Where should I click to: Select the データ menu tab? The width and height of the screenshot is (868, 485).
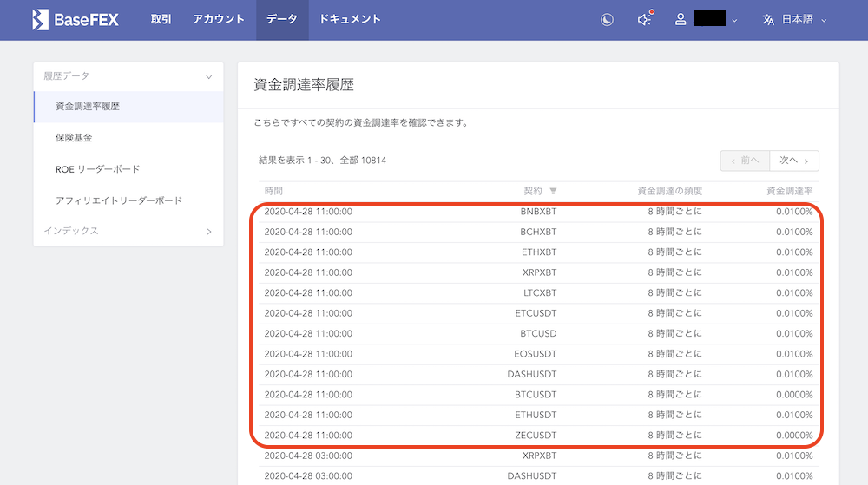(282, 20)
